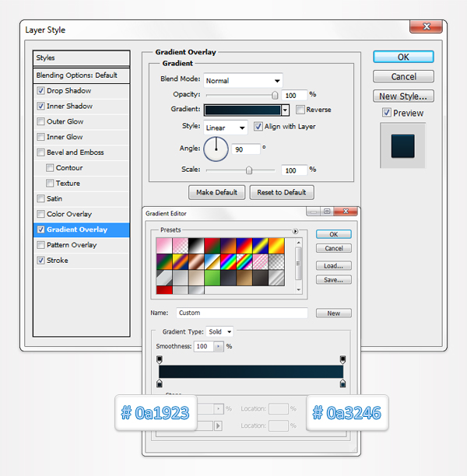467x476 pixels.
Task: Click the gradient Name text field
Action: tap(242, 313)
